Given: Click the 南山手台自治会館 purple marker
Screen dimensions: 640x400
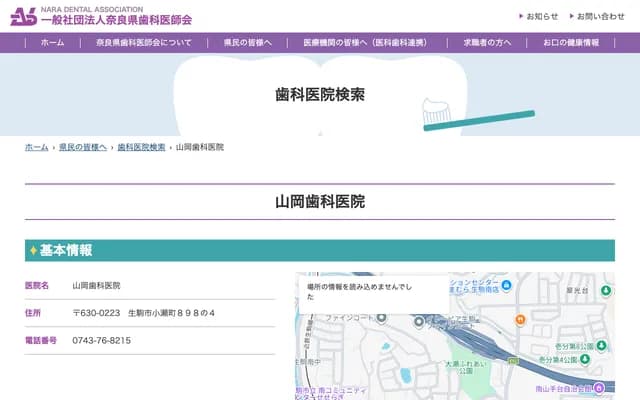Looking at the screenshot, I should [599, 387].
